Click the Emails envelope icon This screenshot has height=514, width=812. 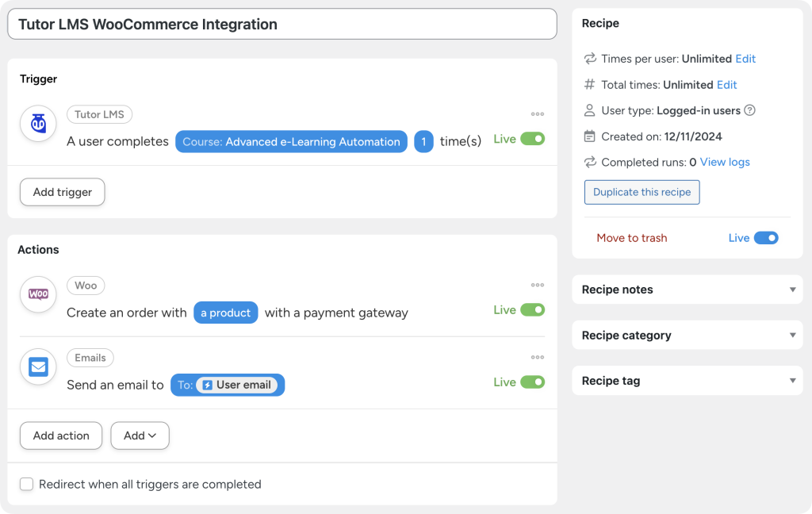[x=37, y=366]
